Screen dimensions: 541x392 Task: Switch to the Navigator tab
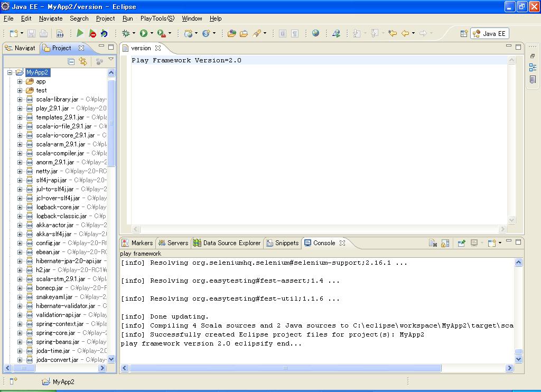[21, 48]
